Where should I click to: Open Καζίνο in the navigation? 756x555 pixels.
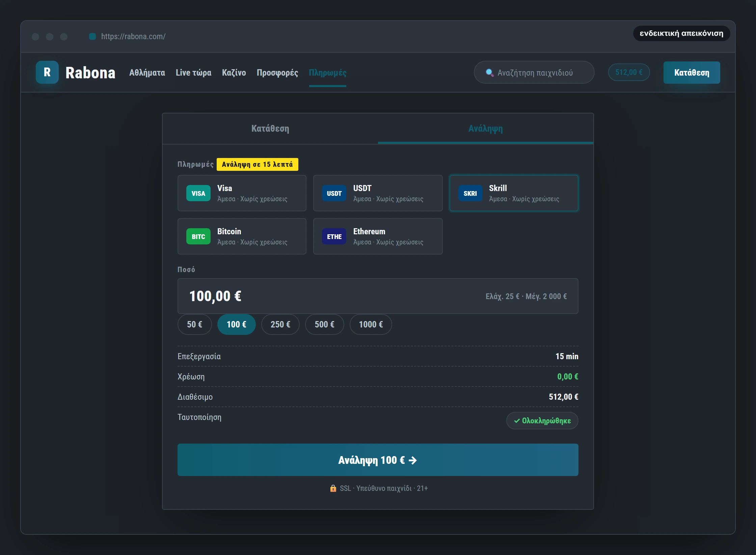pyautogui.click(x=234, y=73)
